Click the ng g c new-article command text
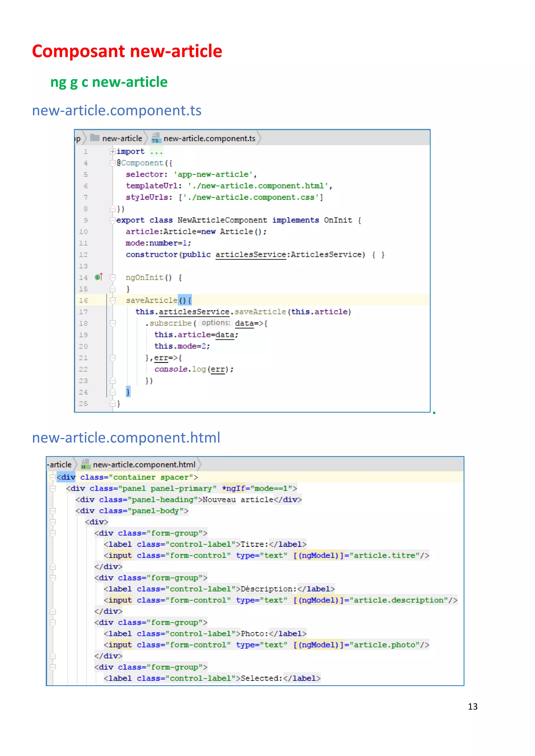The height and width of the screenshot is (756, 535). pos(109,82)
